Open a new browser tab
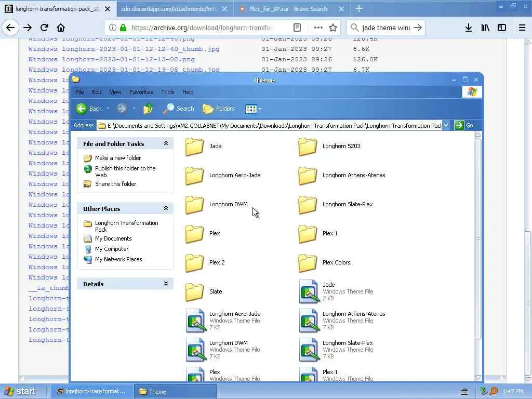This screenshot has width=532, height=399. (x=359, y=9)
